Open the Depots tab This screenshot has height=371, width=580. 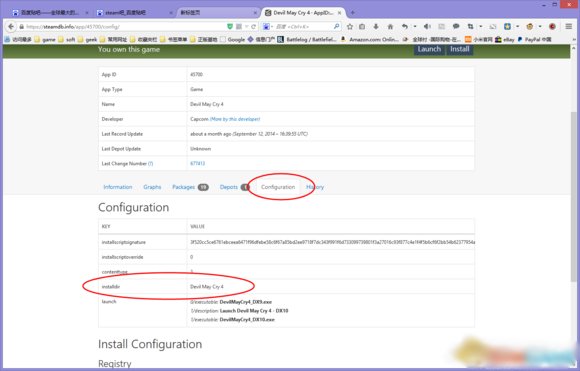(x=234, y=187)
